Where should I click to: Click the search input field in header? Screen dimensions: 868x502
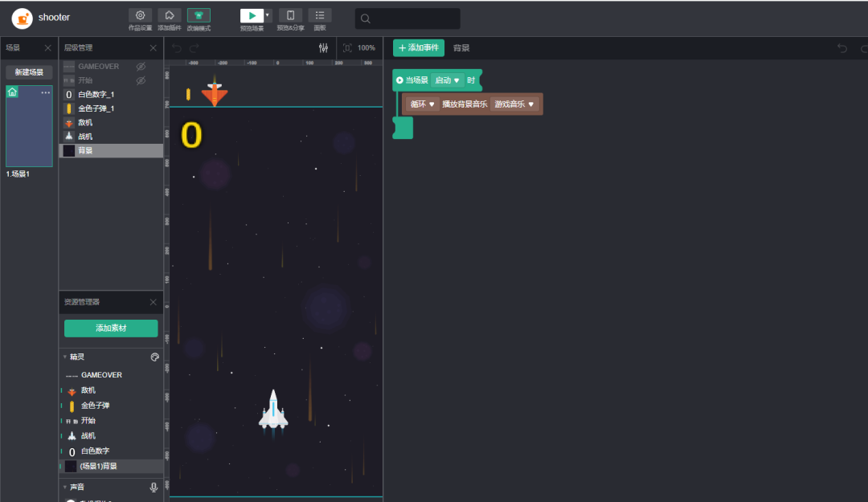pos(407,18)
